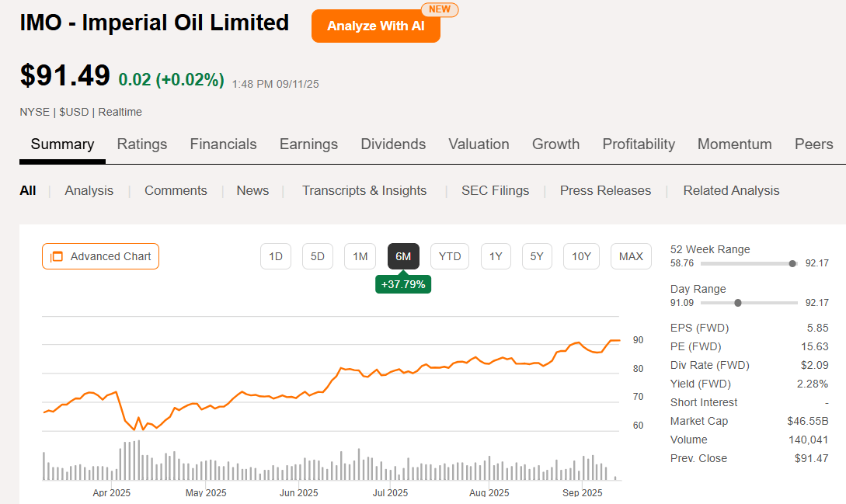
Task: Switch to the 10Y range
Action: 581,256
